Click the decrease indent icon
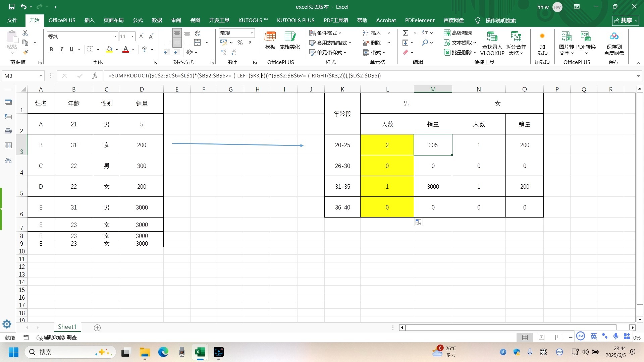Viewport: 644px width, 362px height. [x=167, y=52]
